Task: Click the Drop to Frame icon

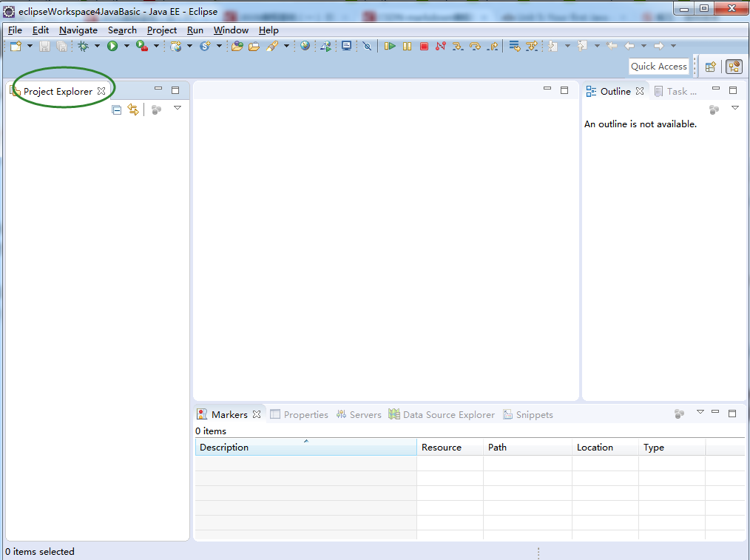Action: (514, 46)
